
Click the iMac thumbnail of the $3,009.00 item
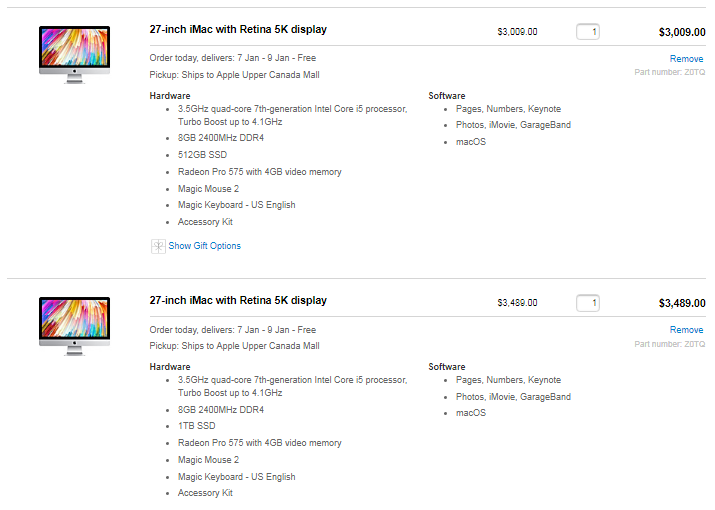74,55
